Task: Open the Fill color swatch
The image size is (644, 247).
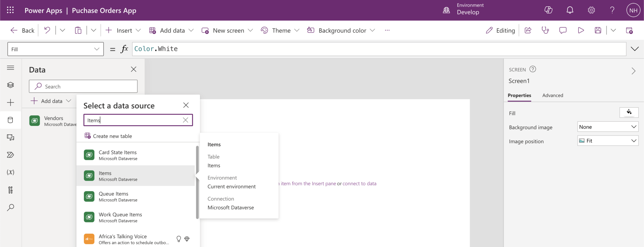Action: [629, 112]
